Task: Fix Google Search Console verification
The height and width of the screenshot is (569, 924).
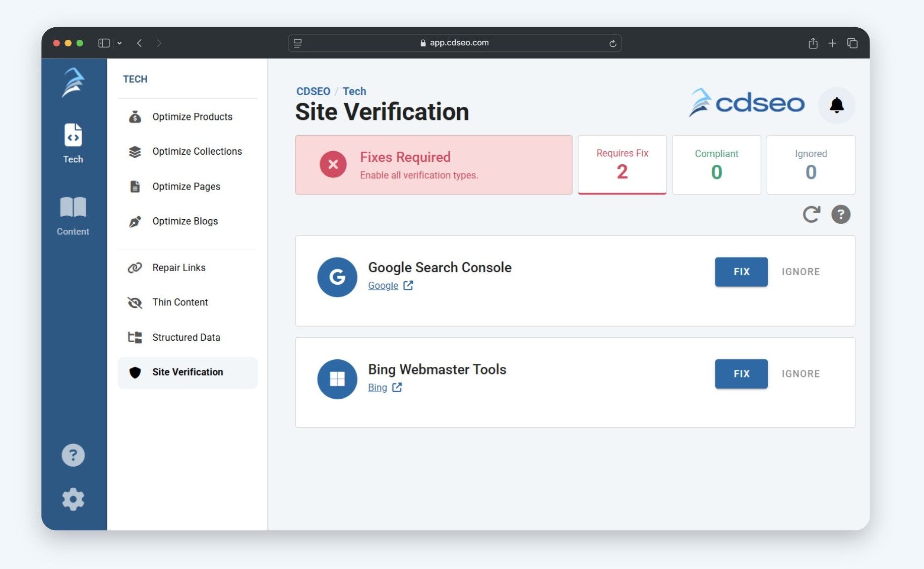Action: click(741, 272)
